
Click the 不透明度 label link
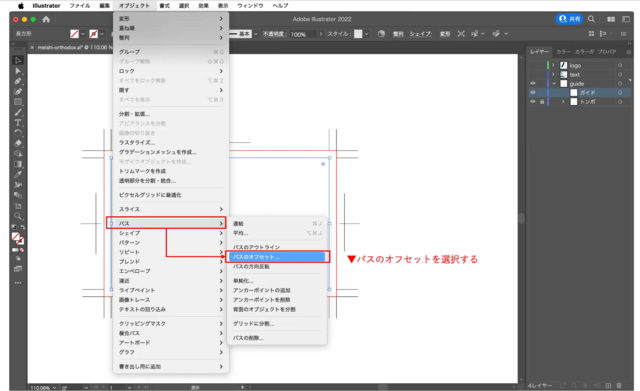(274, 34)
